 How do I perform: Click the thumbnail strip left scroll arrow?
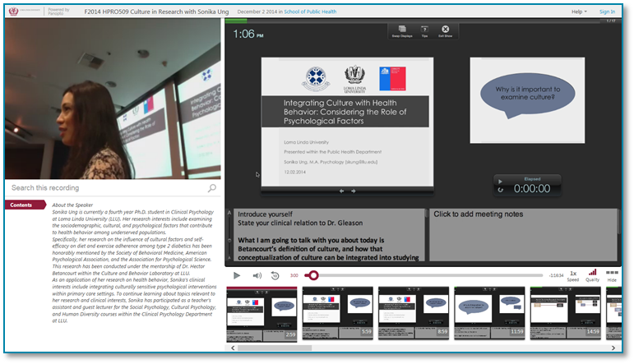coord(233,348)
